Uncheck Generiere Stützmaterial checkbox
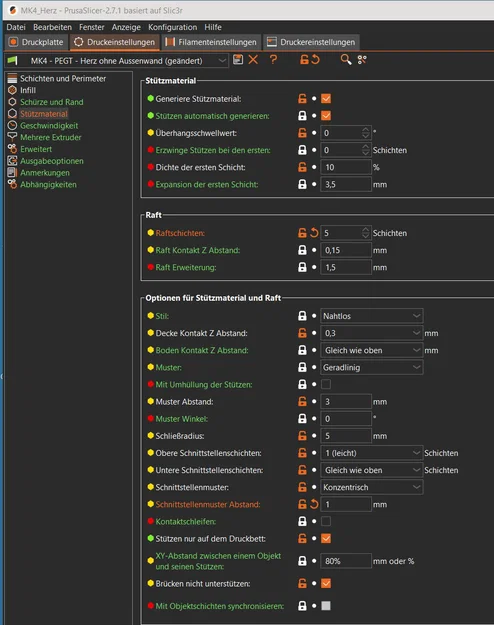Screen dimensions: 494x625 [326, 98]
